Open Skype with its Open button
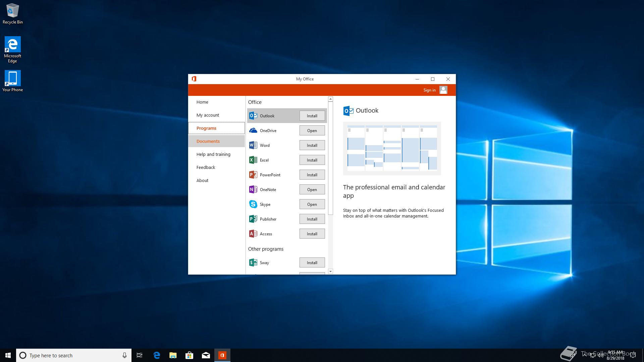The height and width of the screenshot is (362, 644). coord(312,204)
